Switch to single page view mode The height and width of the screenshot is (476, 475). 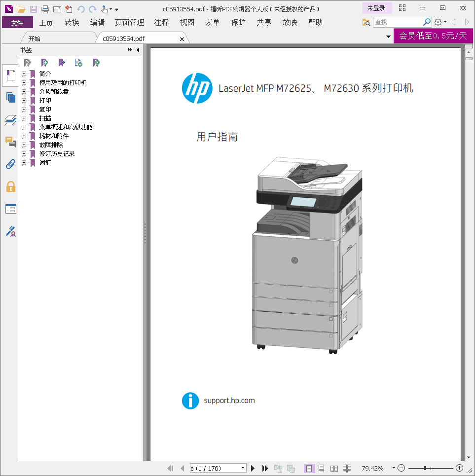click(309, 469)
